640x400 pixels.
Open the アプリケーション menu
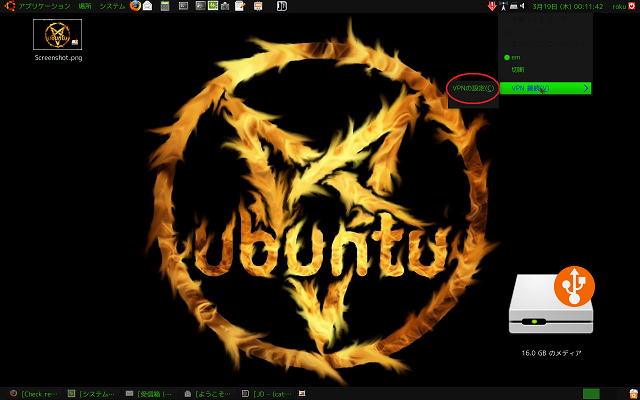[44, 6]
